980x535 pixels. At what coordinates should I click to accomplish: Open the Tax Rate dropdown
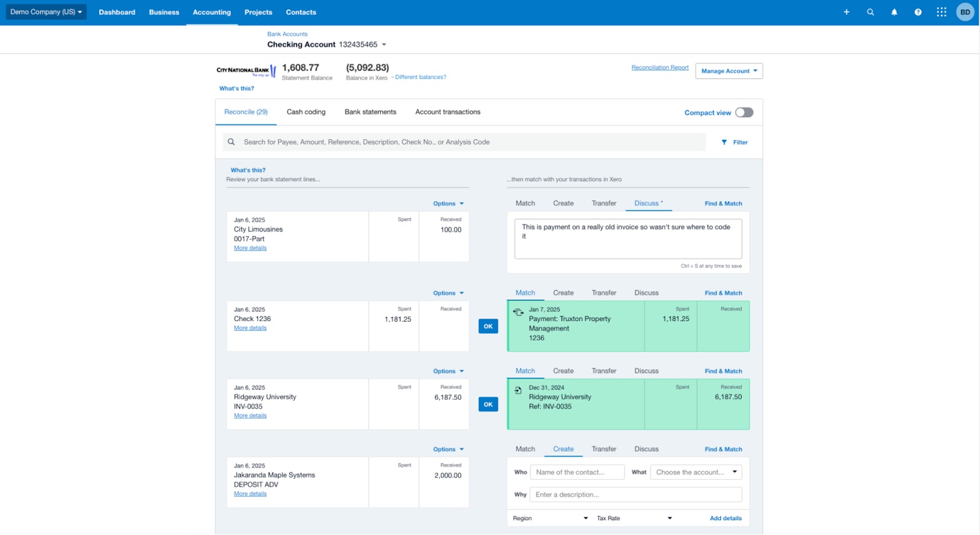[635, 518]
